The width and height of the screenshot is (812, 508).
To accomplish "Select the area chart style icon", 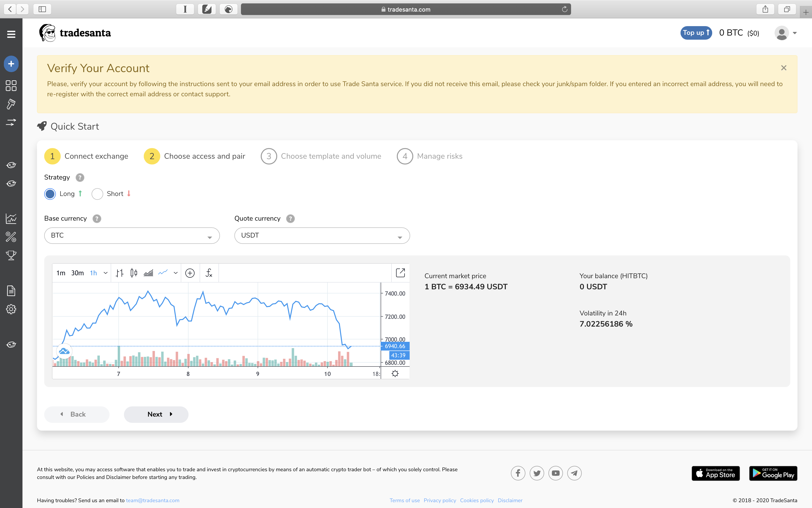I will coord(148,273).
